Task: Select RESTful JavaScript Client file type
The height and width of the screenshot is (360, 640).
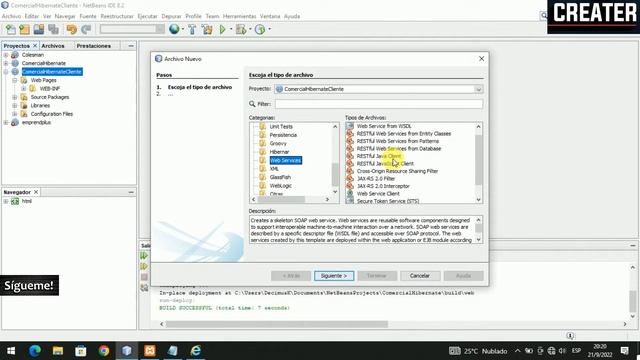Action: 385,164
